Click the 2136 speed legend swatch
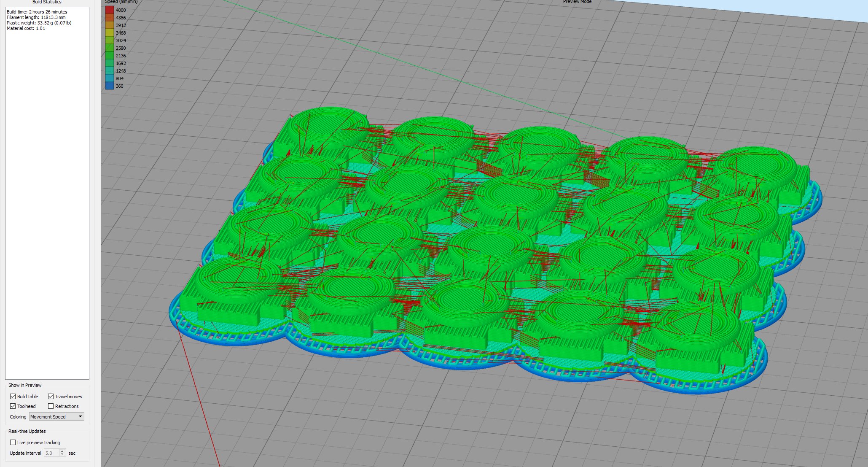 pos(110,55)
